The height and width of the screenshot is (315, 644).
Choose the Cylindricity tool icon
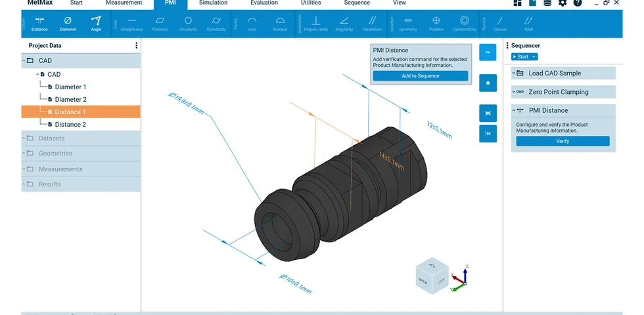point(216,20)
